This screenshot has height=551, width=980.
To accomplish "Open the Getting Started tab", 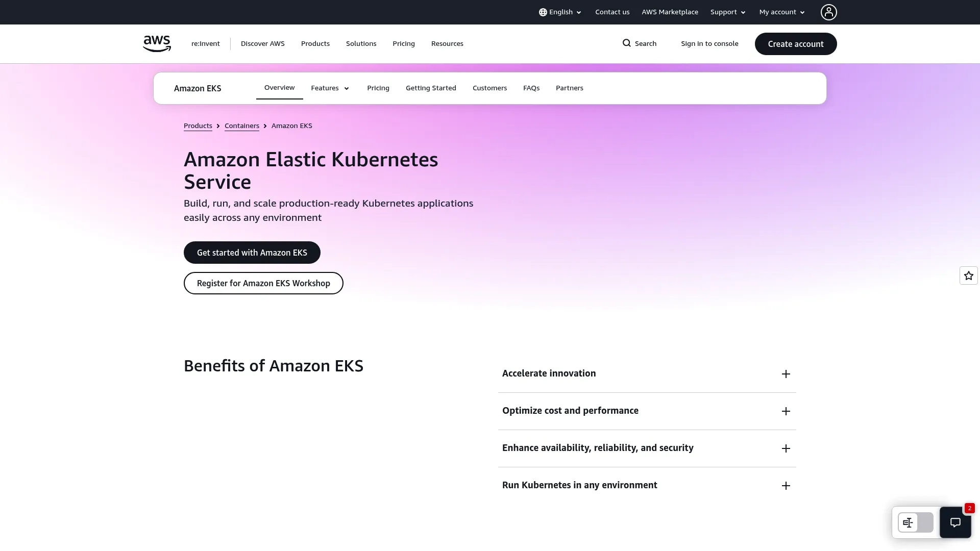I will click(431, 88).
